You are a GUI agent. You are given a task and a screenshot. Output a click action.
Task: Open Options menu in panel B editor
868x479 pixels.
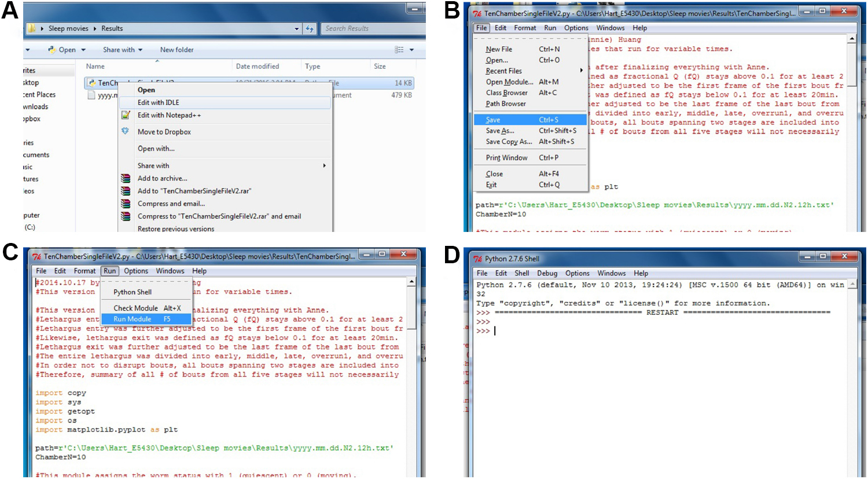(x=576, y=28)
